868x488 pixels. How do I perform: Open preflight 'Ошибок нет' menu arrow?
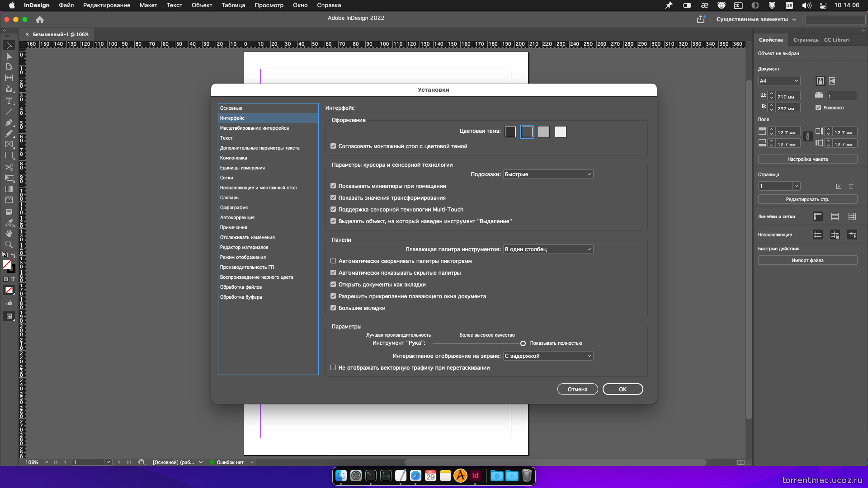252,462
